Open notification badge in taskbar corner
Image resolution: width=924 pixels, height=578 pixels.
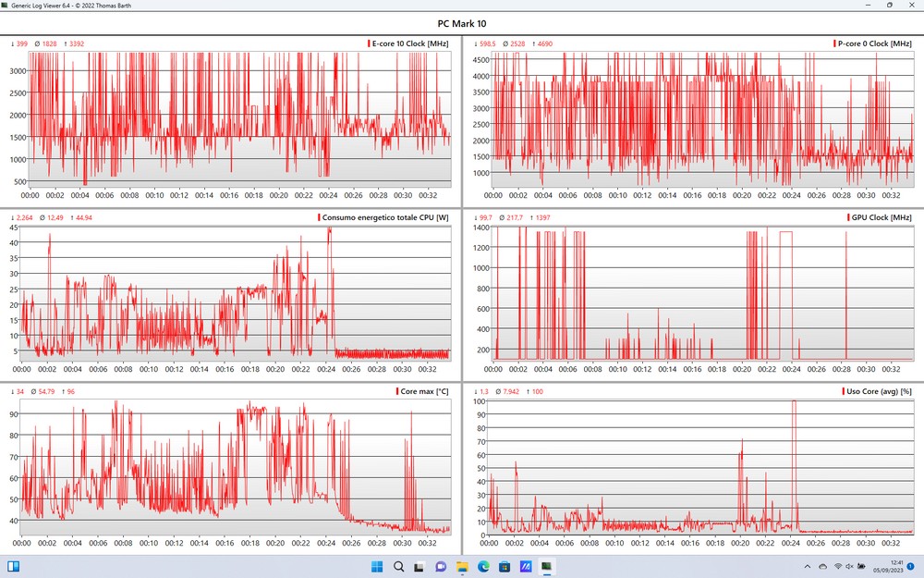click(910, 567)
